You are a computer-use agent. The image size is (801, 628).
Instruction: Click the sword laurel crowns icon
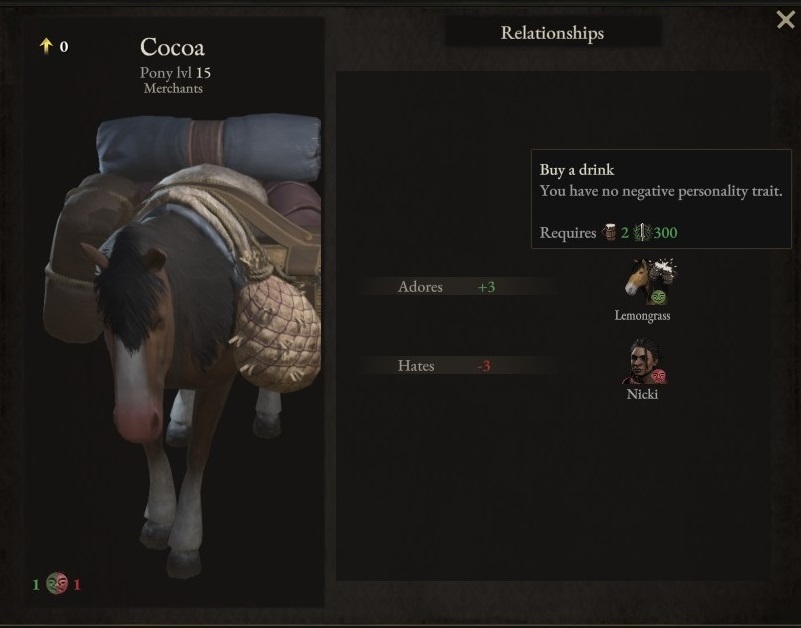[x=642, y=232]
